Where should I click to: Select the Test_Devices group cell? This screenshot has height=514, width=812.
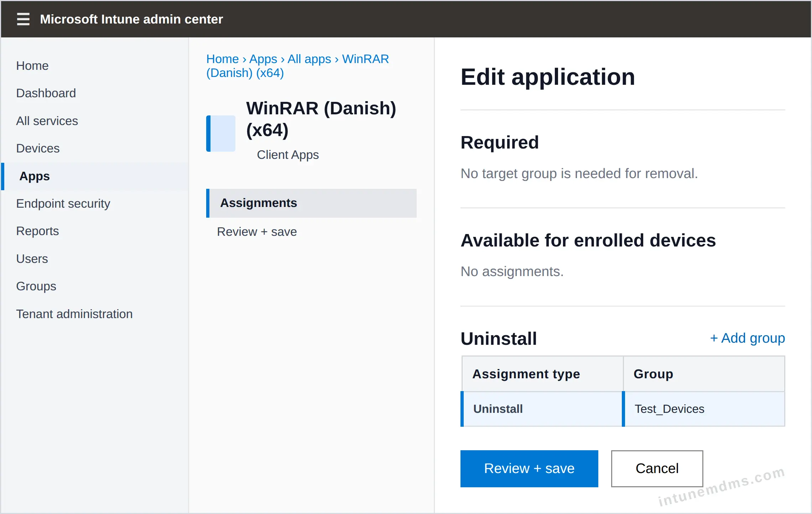(x=704, y=409)
